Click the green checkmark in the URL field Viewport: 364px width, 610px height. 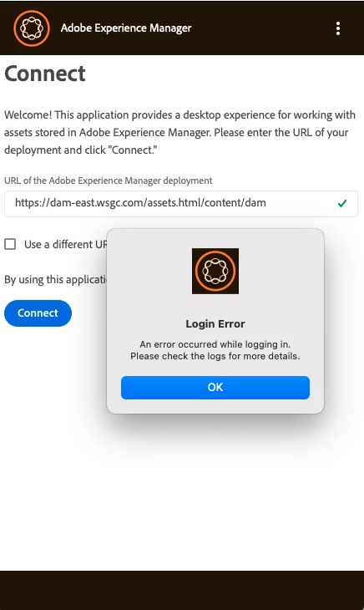[342, 203]
